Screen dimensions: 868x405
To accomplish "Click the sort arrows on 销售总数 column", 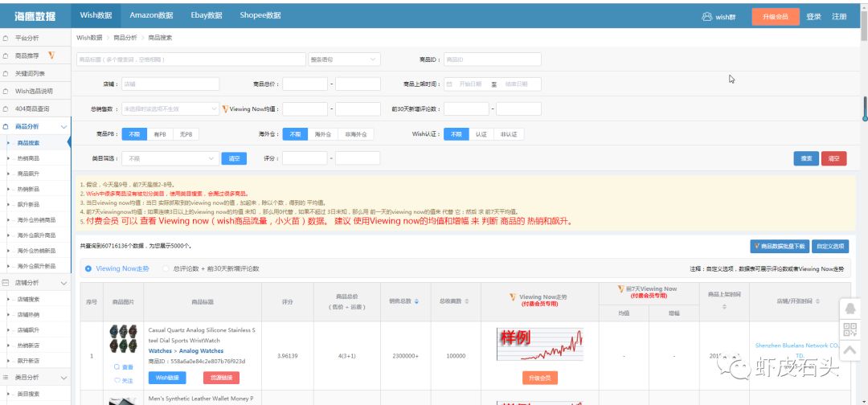I will coord(416,301).
